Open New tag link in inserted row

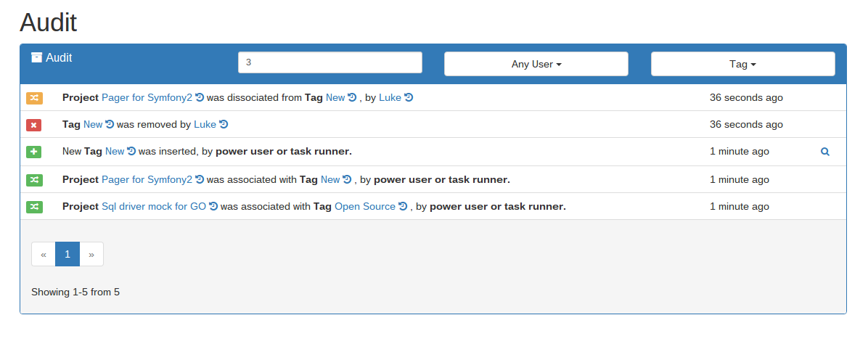click(x=115, y=151)
